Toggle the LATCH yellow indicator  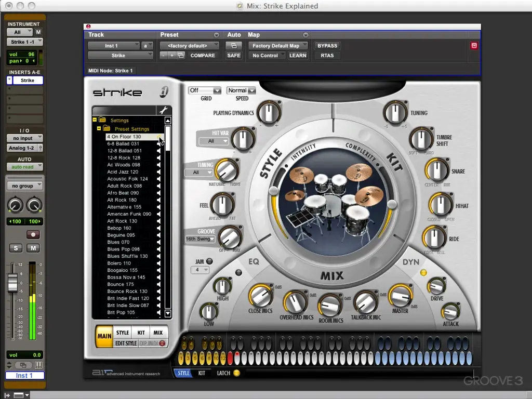click(237, 373)
